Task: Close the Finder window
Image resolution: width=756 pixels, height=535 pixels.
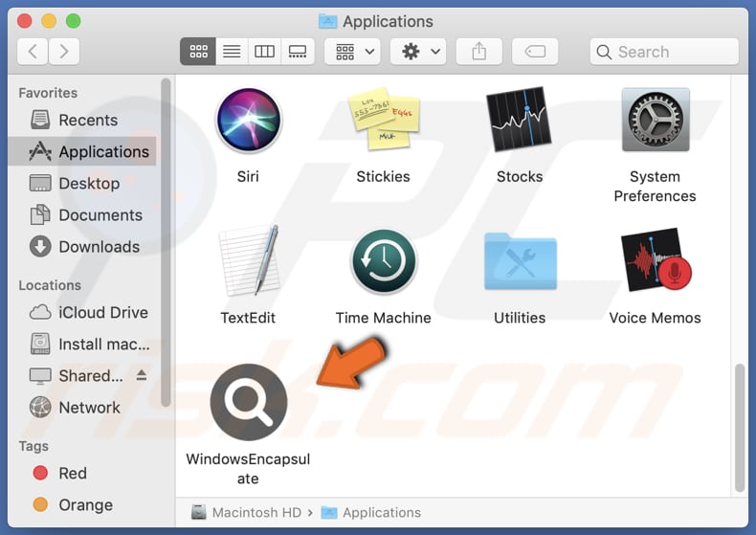Action: [x=25, y=21]
